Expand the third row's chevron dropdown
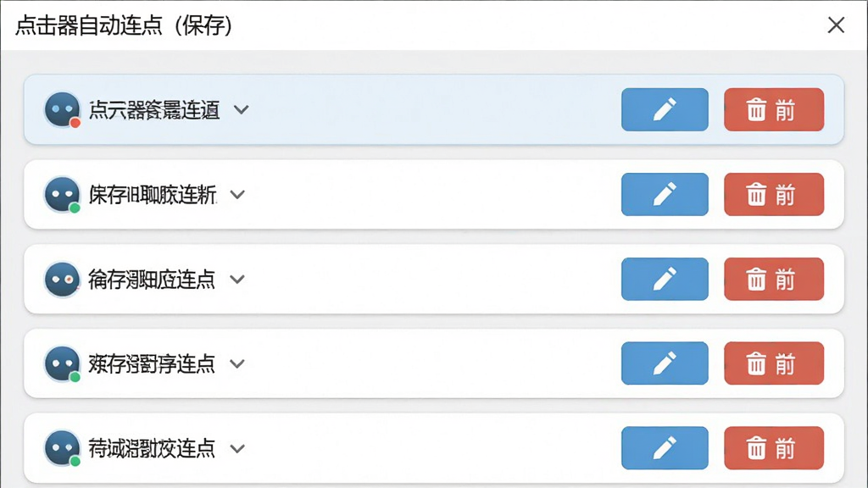The height and width of the screenshot is (488, 868). (x=237, y=280)
